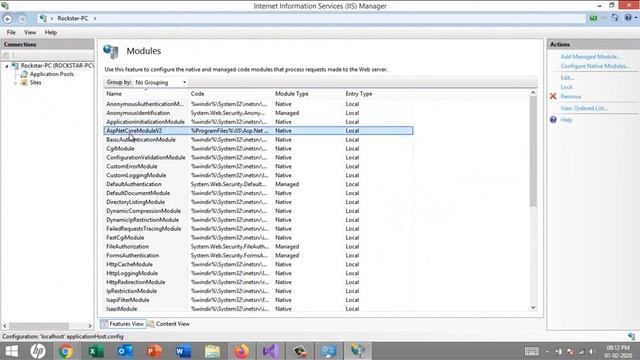
Task: Open Excel from taskbar
Action: coord(96,351)
